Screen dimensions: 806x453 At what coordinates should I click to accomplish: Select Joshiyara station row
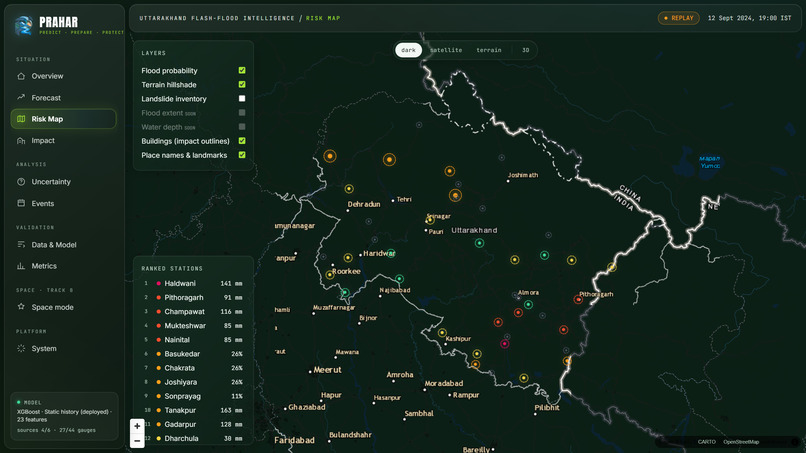click(193, 382)
